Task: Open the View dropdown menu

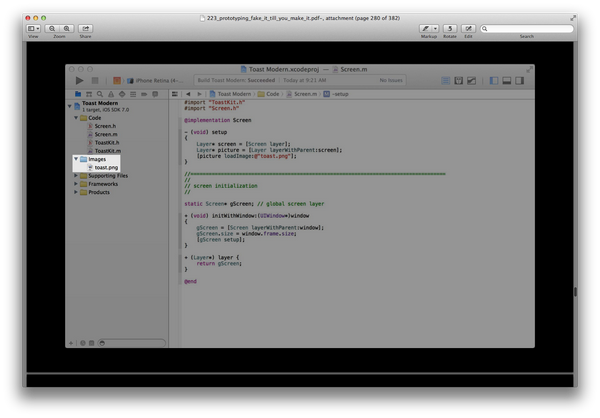Action: 33,28
